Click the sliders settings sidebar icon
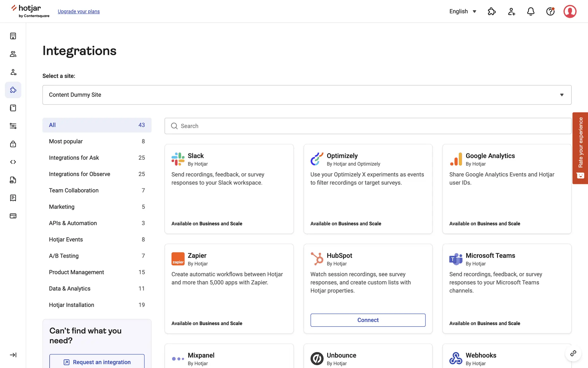Viewport: 588px width, 368px height. (13, 126)
